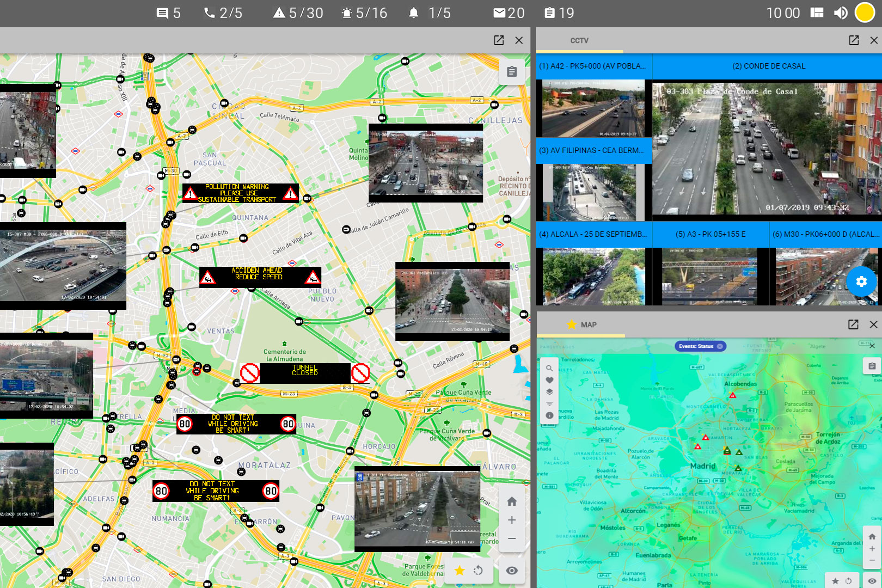Open the search tool in small map panel
The image size is (882, 588).
(549, 368)
